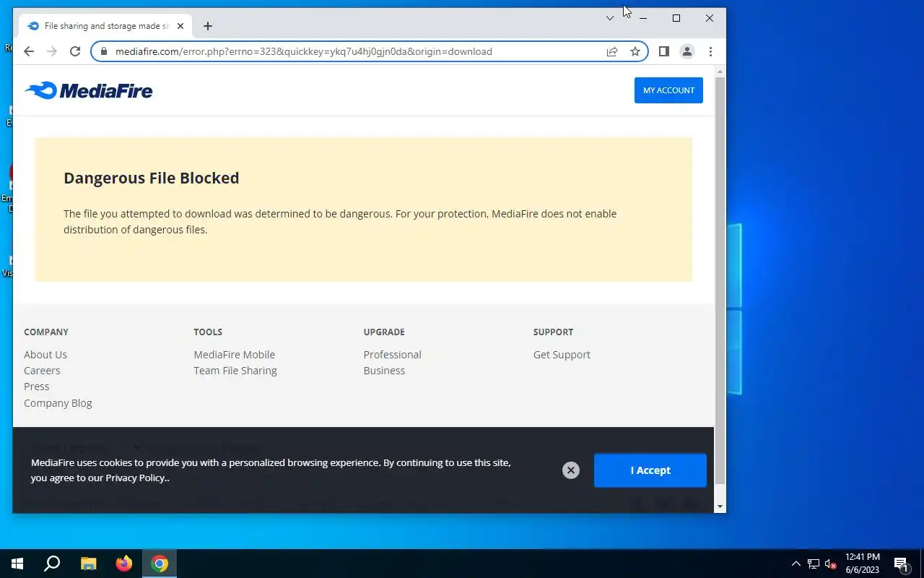Go back with the browser back arrow
The image size is (924, 578).
[29, 51]
